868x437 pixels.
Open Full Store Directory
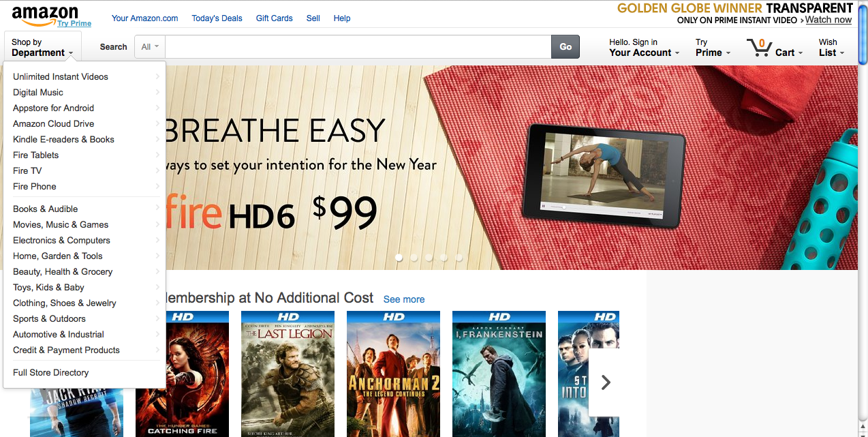coord(51,372)
